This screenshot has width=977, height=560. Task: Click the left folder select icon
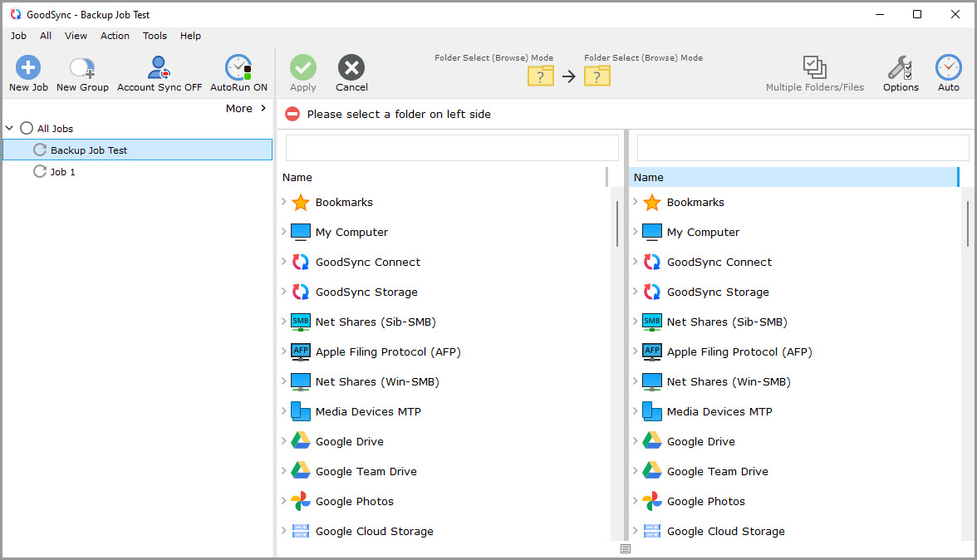click(541, 76)
